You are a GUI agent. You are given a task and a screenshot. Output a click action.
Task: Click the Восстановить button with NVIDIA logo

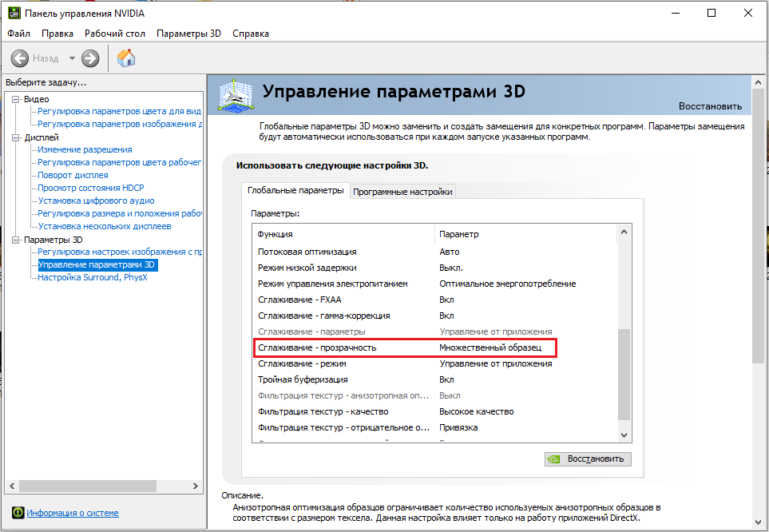(588, 459)
